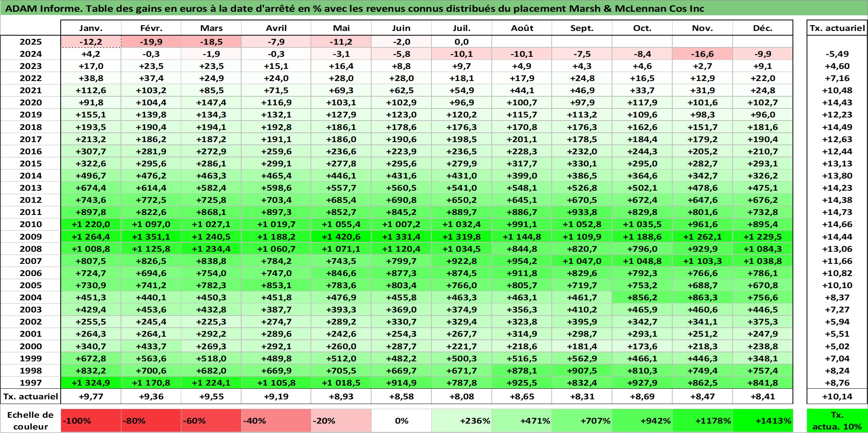Select actuarial rate +14,49 for 2018
This screenshot has width=868, height=433.
(837, 127)
